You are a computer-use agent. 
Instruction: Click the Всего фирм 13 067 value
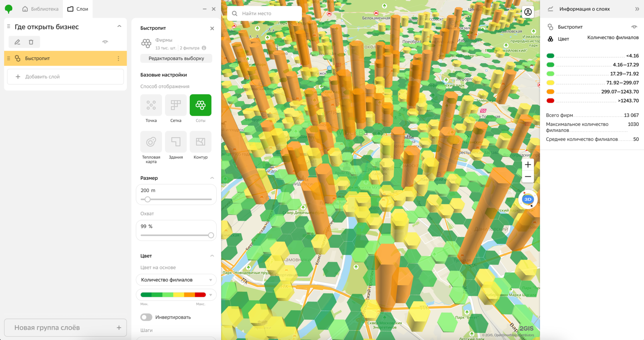[x=631, y=115]
